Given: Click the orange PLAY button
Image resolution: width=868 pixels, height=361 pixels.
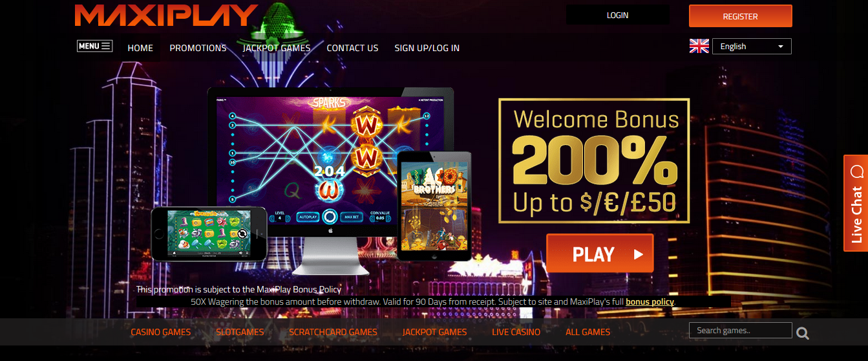Looking at the screenshot, I should 600,254.
